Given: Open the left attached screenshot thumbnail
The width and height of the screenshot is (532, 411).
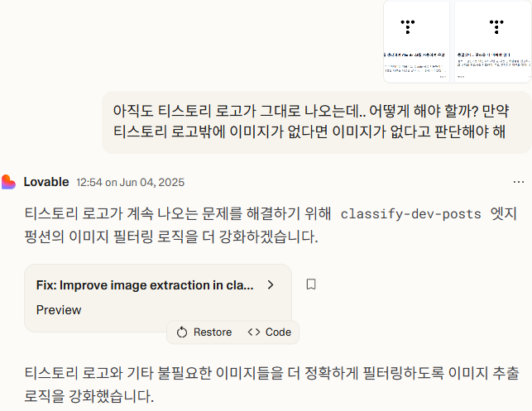Looking at the screenshot, I should tap(417, 41).
